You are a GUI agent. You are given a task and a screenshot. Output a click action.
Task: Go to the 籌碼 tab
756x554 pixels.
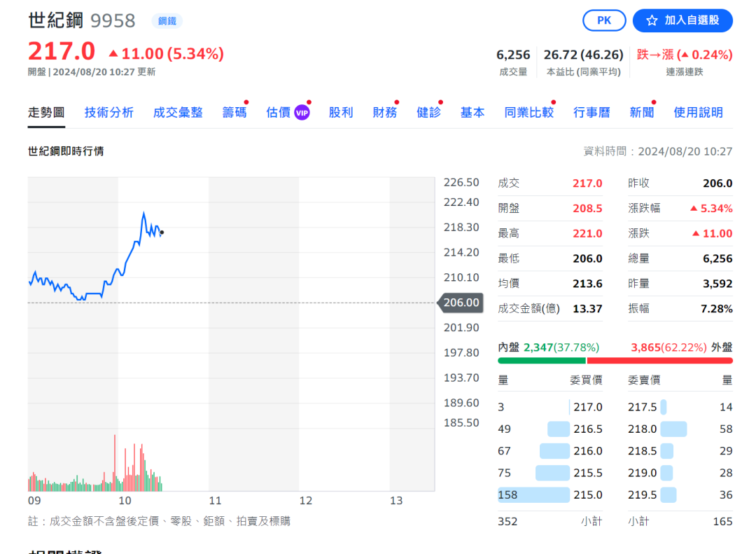click(x=234, y=113)
